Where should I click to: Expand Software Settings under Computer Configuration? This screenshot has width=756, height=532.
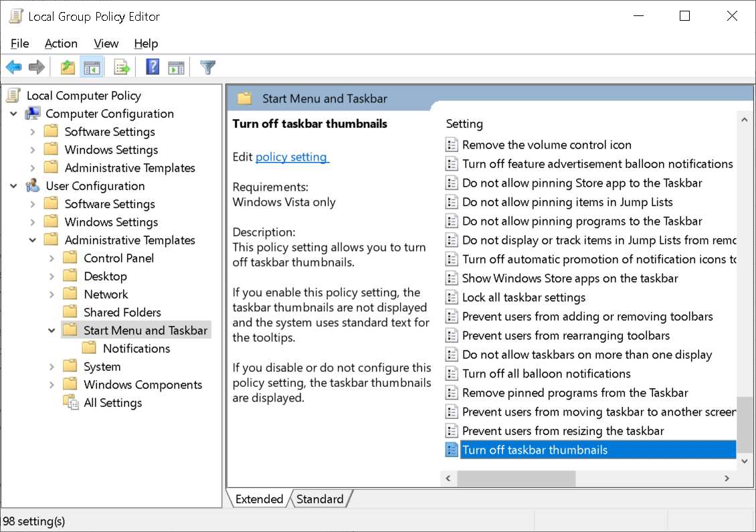click(x=32, y=132)
